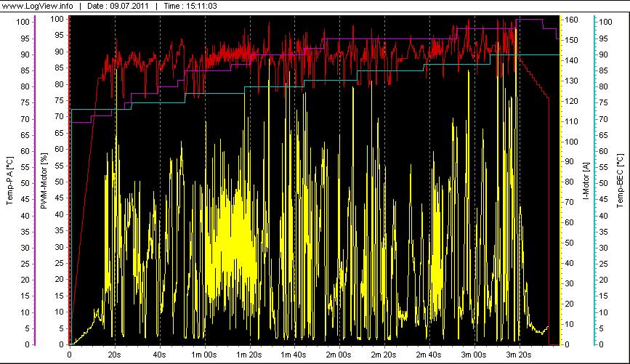The width and height of the screenshot is (630, 364).
Task: Click the 100 tick on Temp-BEC axis
Action: (605, 22)
